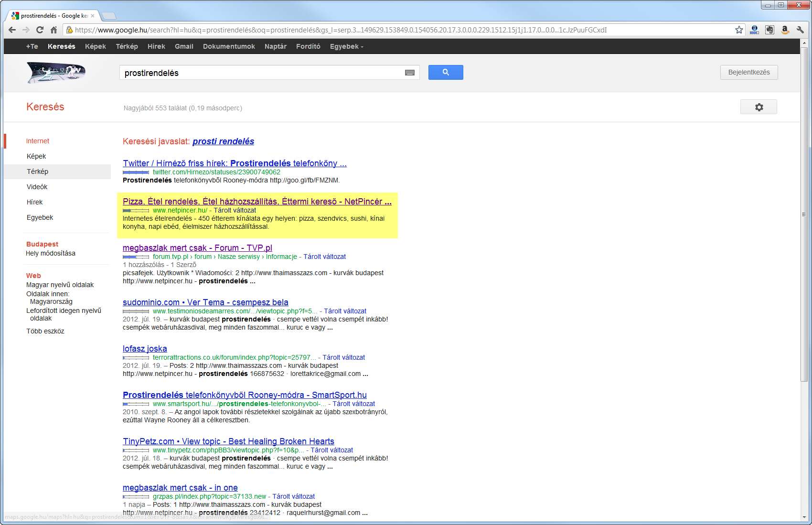Open Tárolt változat for forum.tvp.pl
This screenshot has height=525, width=812.
pos(324,257)
